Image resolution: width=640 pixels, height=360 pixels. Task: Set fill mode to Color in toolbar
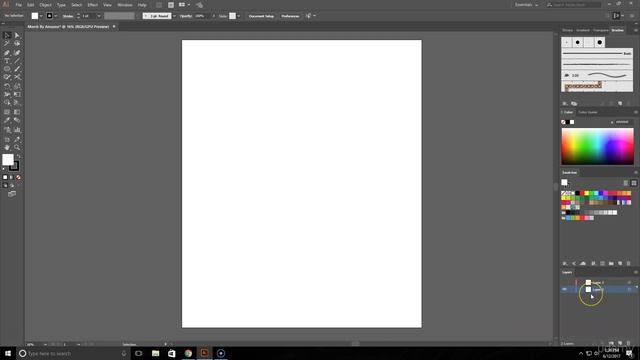pyautogui.click(x=5, y=178)
